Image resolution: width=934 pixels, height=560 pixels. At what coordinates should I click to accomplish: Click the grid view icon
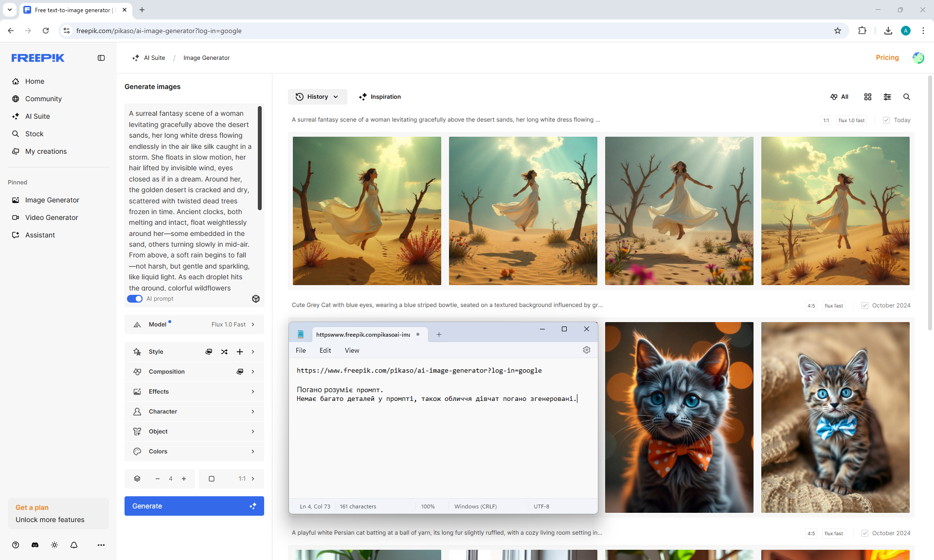tap(867, 97)
